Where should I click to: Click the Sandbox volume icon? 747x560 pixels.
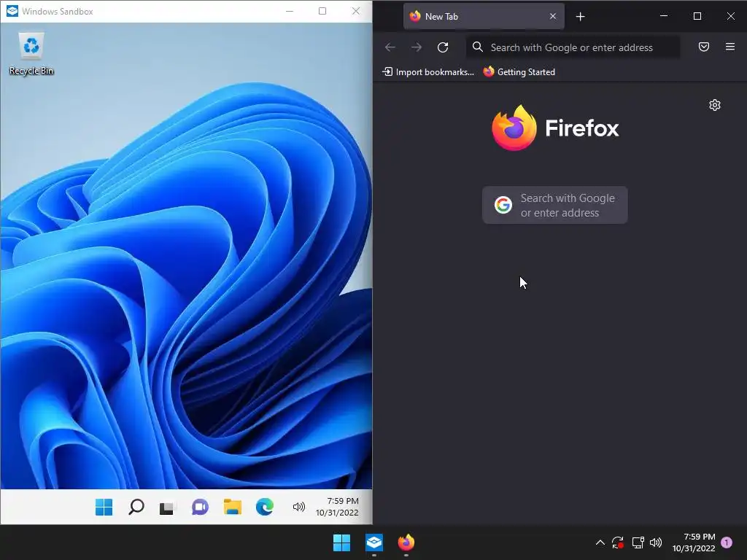[x=298, y=507]
